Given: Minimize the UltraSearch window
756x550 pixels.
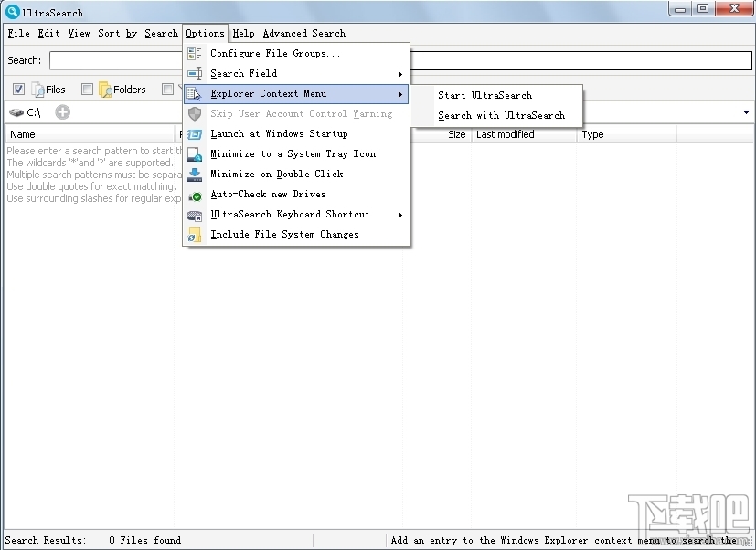Looking at the screenshot, I should pyautogui.click(x=680, y=8).
